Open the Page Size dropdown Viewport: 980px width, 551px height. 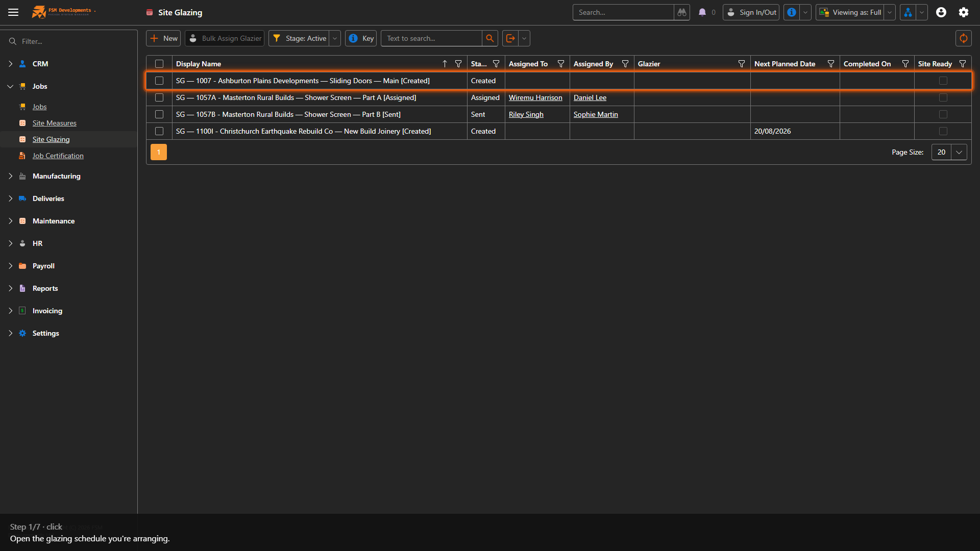click(x=959, y=152)
